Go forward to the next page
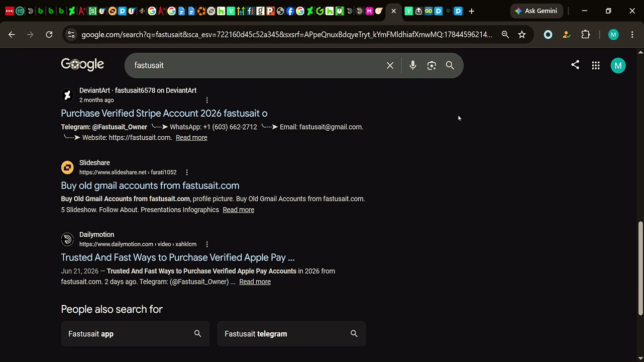 tap(30, 35)
